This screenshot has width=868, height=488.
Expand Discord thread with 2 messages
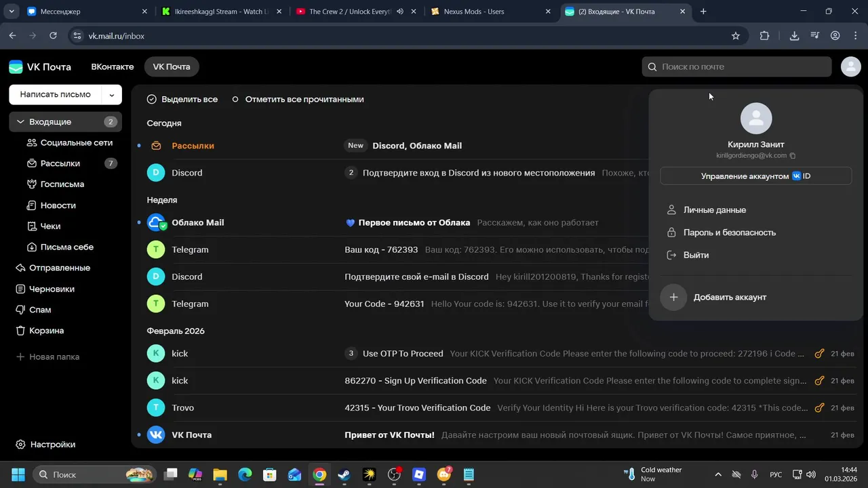351,173
